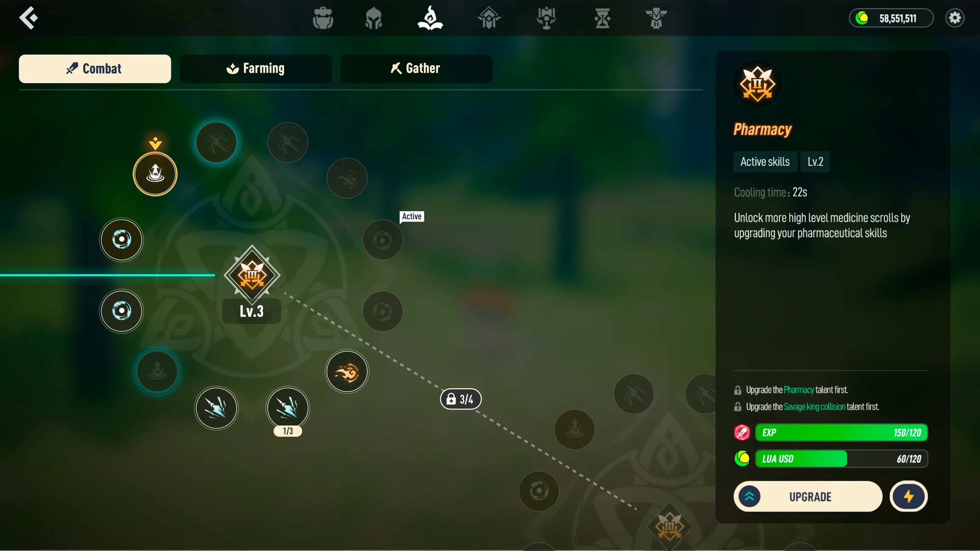Click the lightning bolt quick upgrade button
The width and height of the screenshot is (980, 551).
coord(909,497)
